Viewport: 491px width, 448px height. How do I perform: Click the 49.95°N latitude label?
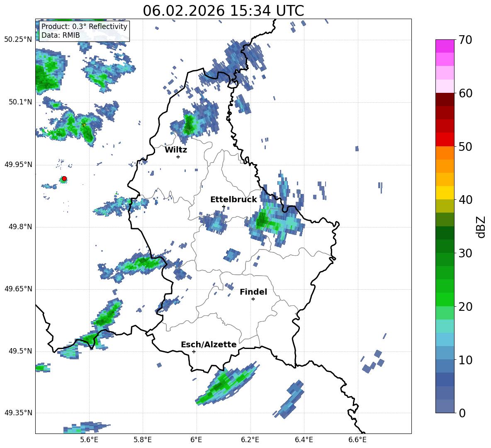coord(18,165)
